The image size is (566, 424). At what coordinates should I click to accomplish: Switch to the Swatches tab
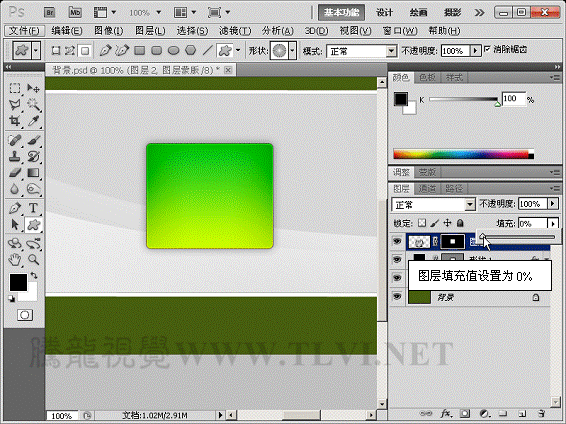point(427,77)
